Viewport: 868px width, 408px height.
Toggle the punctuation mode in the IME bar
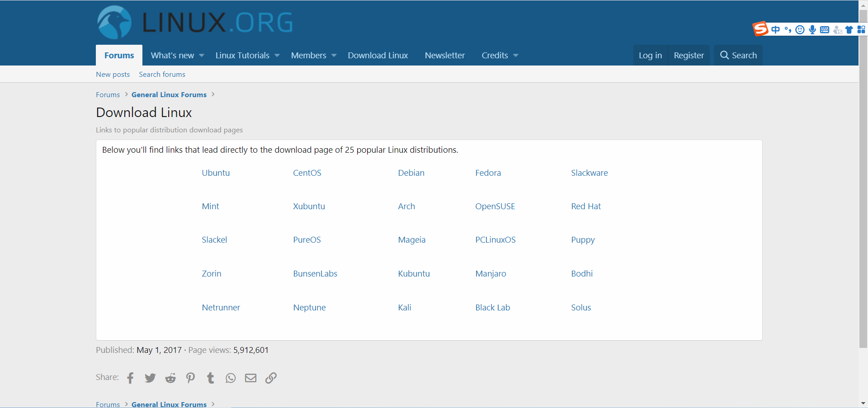[x=788, y=30]
